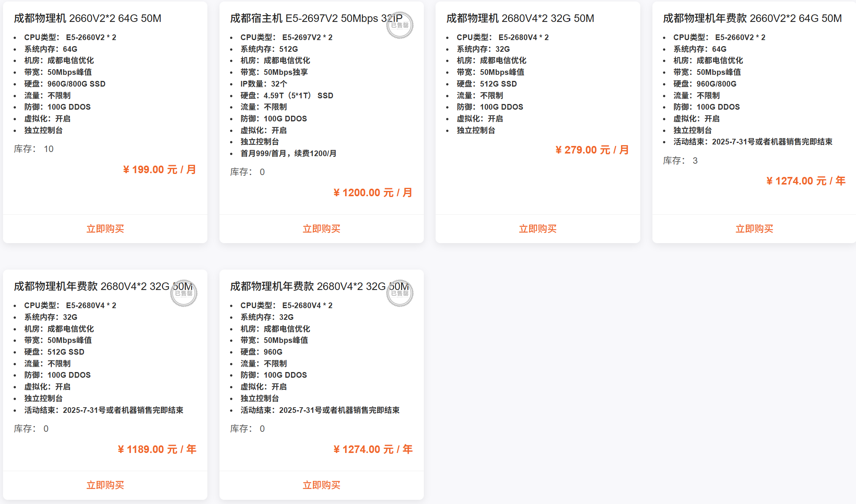Open title 成都物理机 2660V2*2 64G 50M

coord(87,18)
